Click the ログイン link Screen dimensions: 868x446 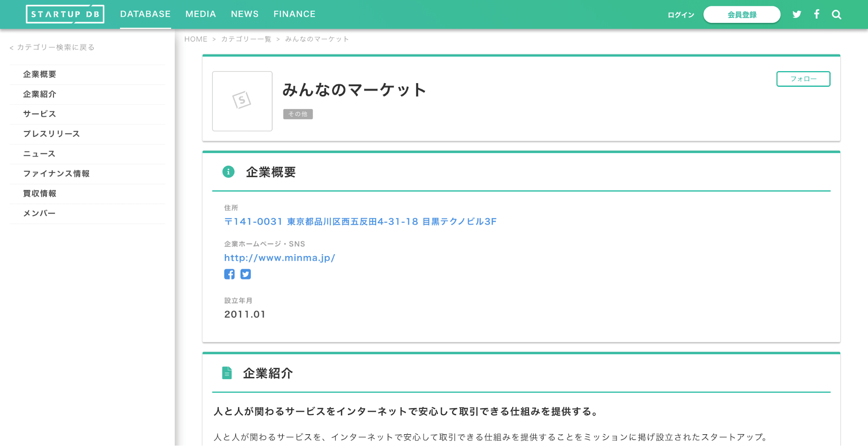click(x=681, y=15)
